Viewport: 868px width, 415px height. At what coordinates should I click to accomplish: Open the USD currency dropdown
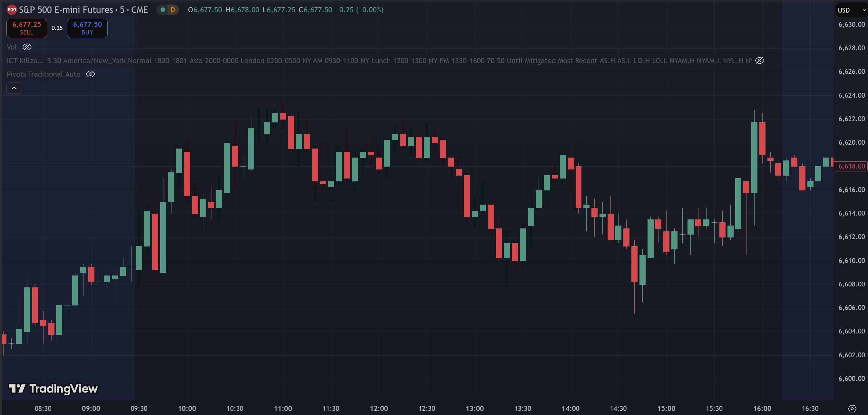(851, 10)
